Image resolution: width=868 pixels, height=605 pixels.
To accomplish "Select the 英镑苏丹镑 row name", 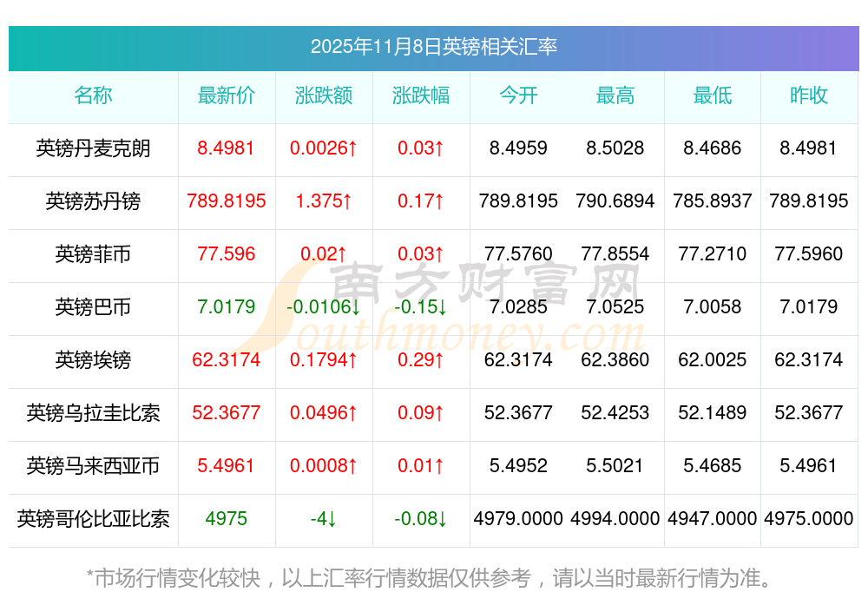I will (x=93, y=201).
